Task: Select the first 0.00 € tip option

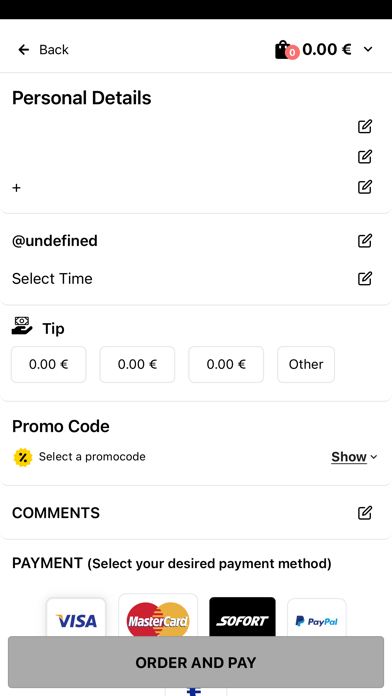Action: pos(48,364)
